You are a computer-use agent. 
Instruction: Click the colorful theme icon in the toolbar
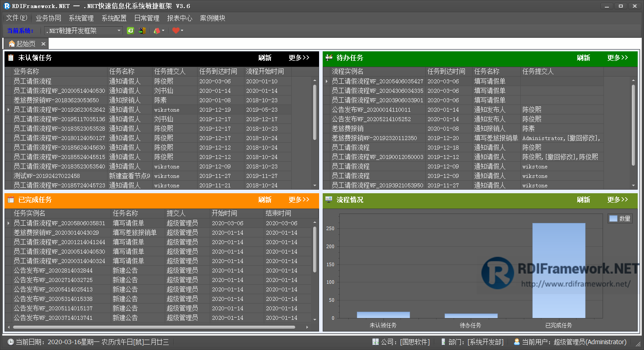157,31
